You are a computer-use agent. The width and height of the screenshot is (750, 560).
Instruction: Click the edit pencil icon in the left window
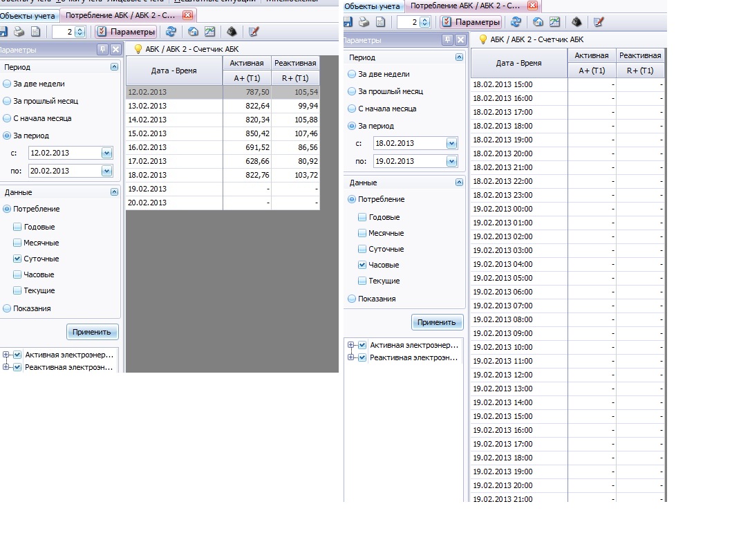coord(254,32)
